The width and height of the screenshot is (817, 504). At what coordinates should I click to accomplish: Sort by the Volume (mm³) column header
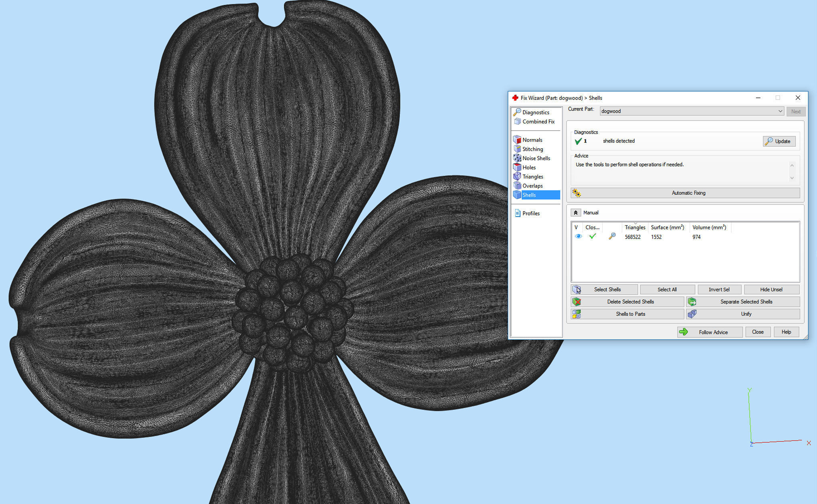(709, 227)
